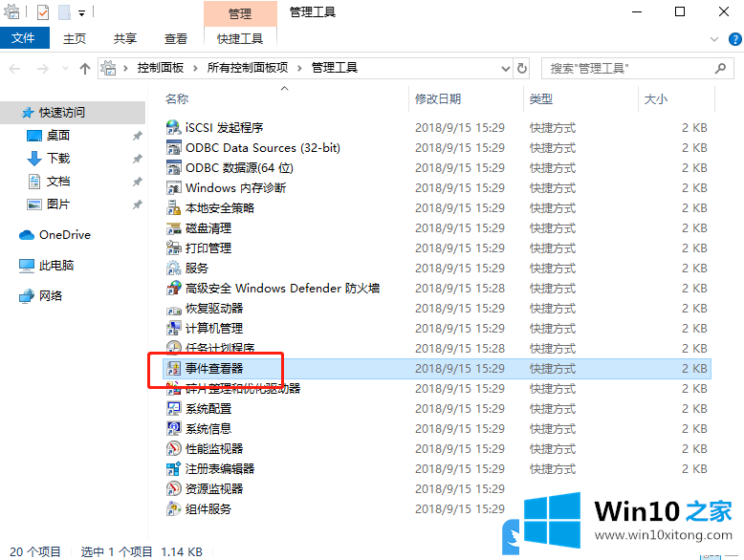Viewport: 744px width, 560px height.
Task: Click the 事件查看器 icon
Action: pyautogui.click(x=174, y=369)
